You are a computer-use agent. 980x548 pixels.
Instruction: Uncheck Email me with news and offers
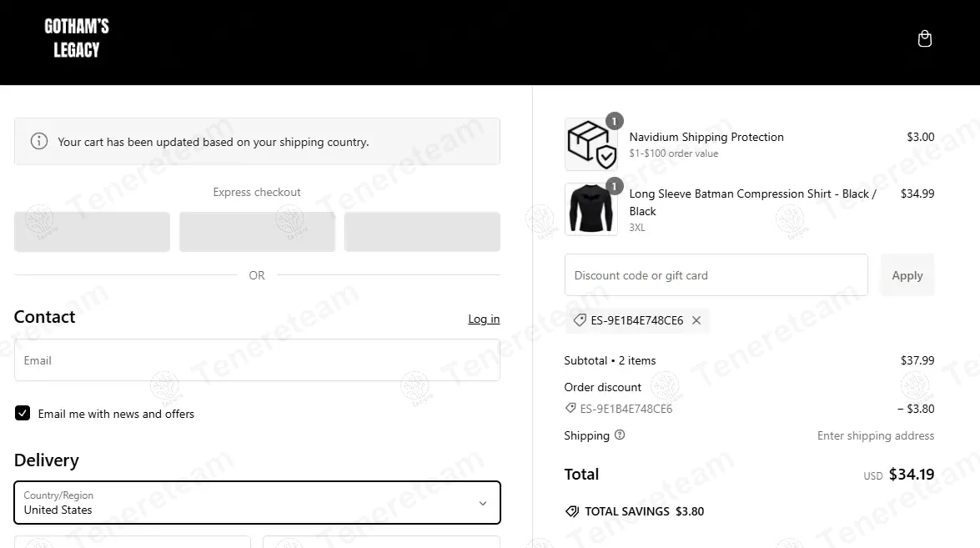(x=23, y=413)
